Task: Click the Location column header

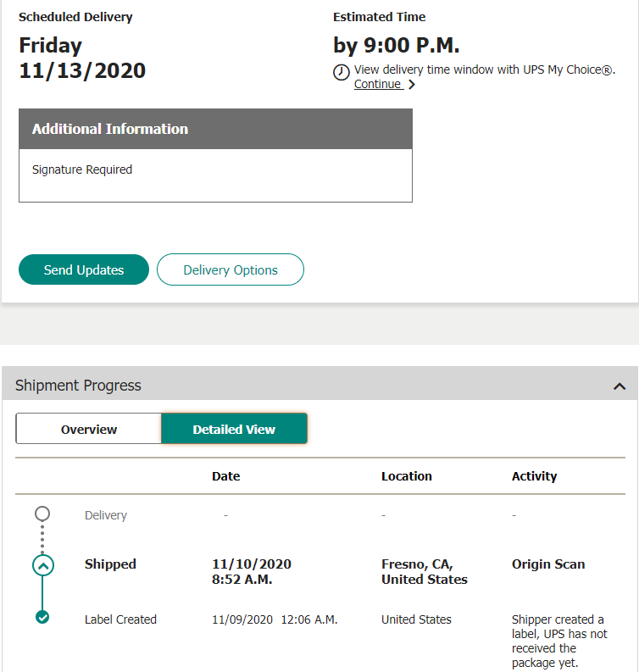Action: click(x=407, y=476)
